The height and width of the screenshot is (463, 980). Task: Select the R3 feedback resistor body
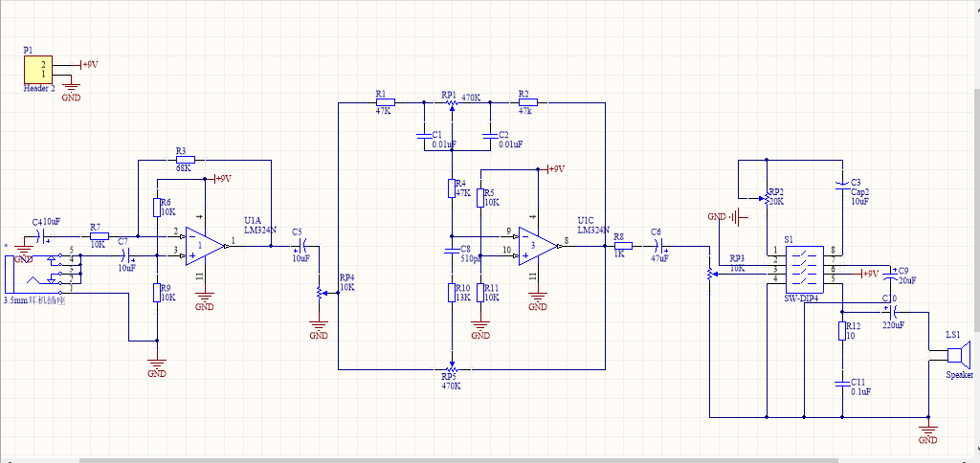click(x=186, y=160)
